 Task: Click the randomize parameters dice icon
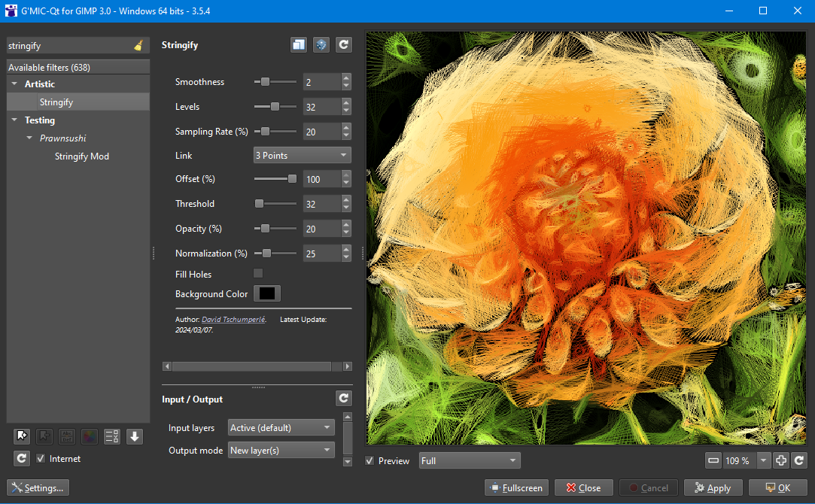(x=321, y=44)
